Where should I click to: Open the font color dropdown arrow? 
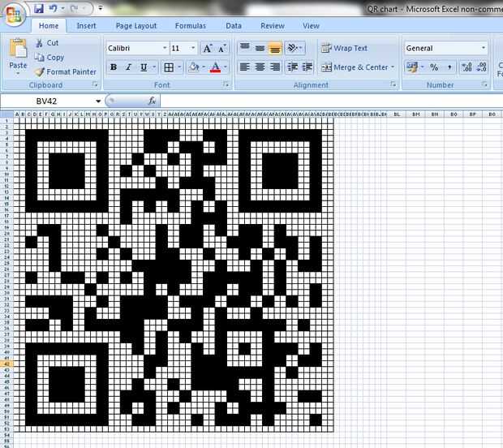click(226, 67)
